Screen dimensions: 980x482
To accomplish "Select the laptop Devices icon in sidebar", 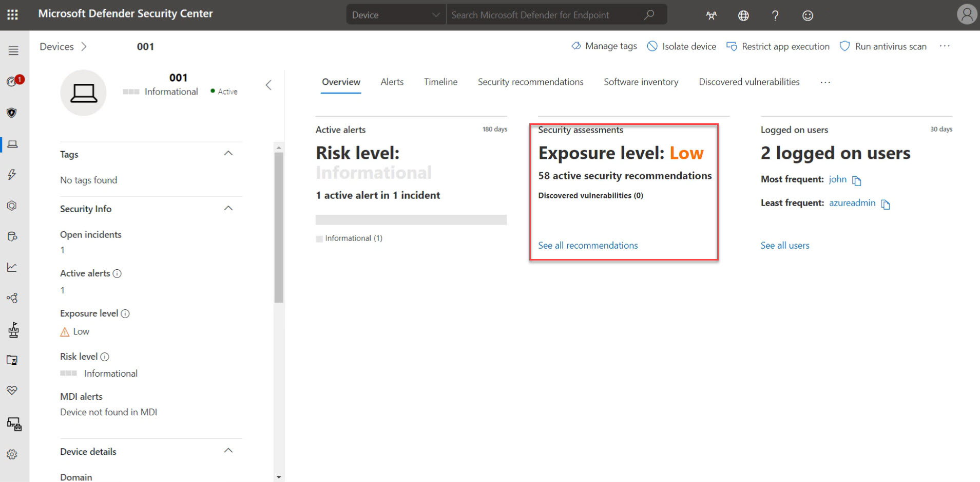I will tap(12, 144).
